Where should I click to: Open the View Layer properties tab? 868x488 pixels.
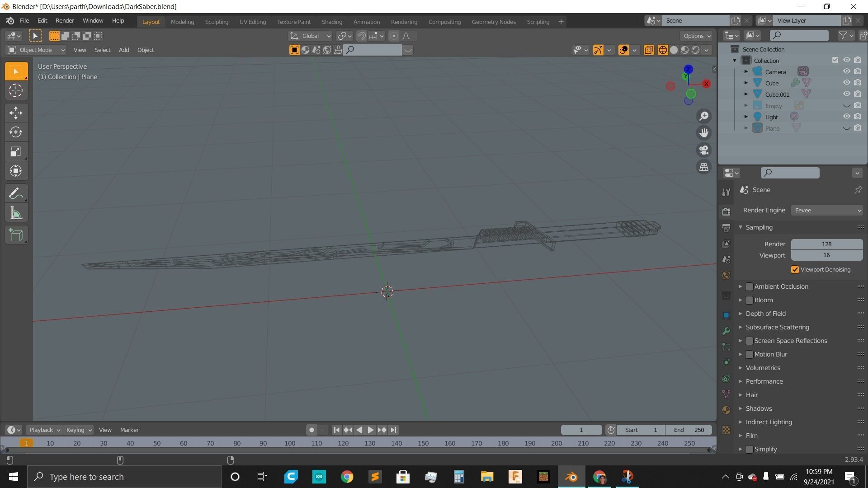tap(726, 243)
